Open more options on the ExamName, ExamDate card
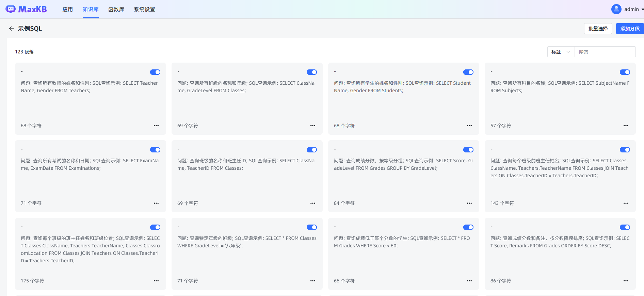The width and height of the screenshot is (644, 296). click(156, 203)
